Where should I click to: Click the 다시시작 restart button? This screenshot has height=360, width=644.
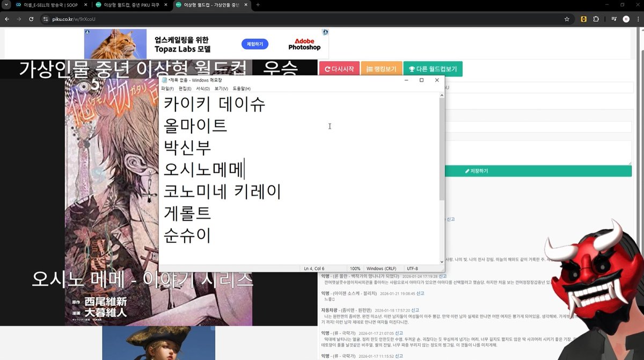tap(339, 69)
